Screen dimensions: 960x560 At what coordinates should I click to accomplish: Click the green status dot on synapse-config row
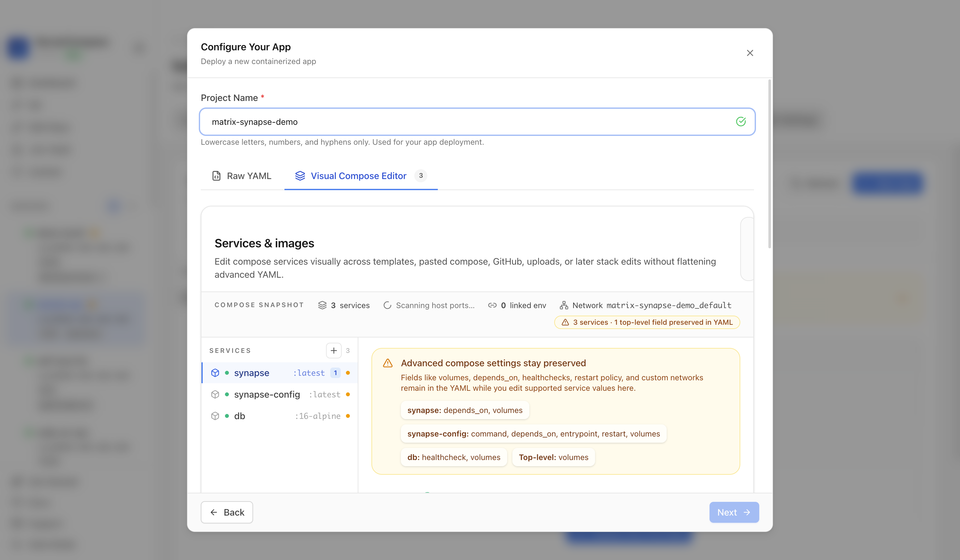[227, 394]
